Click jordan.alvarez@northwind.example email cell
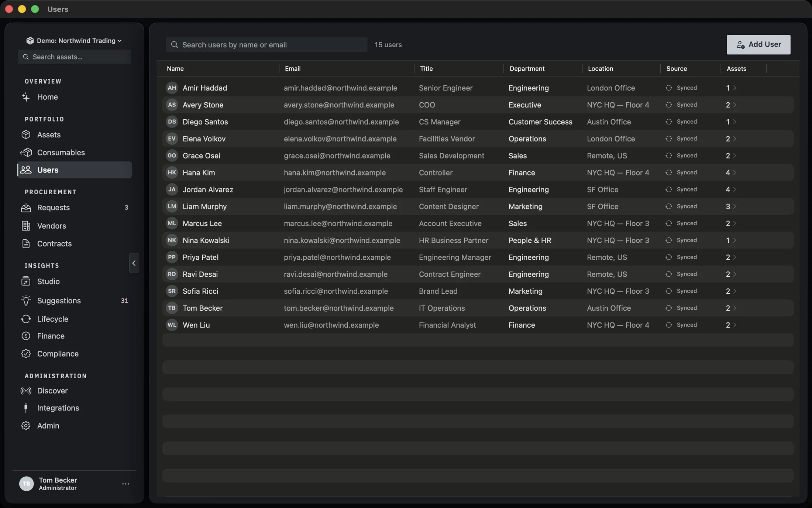 (343, 190)
